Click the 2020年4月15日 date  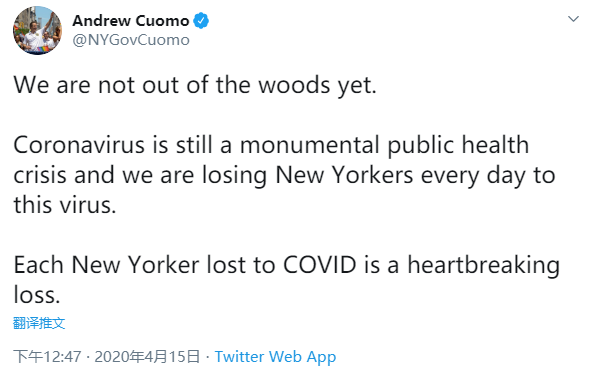[147, 356]
